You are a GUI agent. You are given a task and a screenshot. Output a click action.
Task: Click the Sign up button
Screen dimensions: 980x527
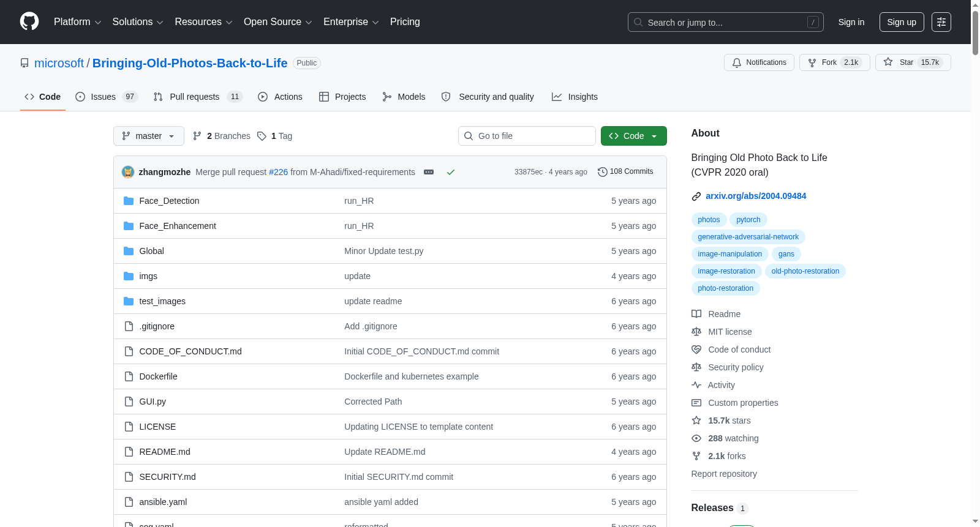pyautogui.click(x=902, y=22)
